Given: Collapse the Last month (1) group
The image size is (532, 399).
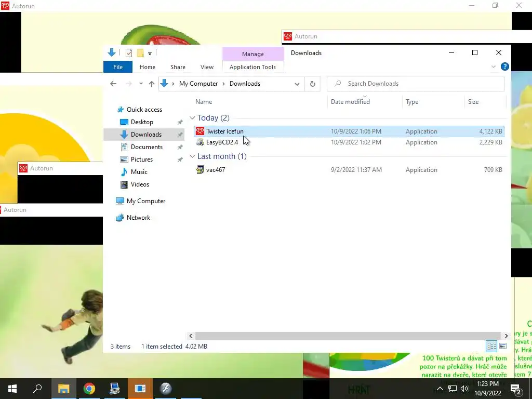Looking at the screenshot, I should point(192,156).
